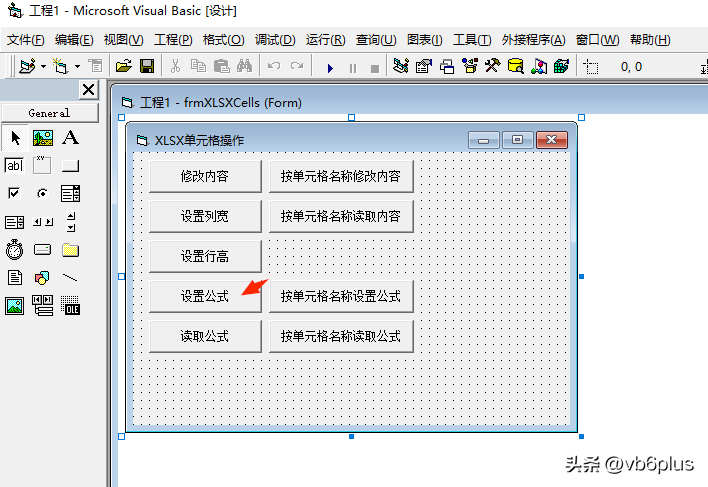Click the Undo arrow icon

pyautogui.click(x=274, y=67)
